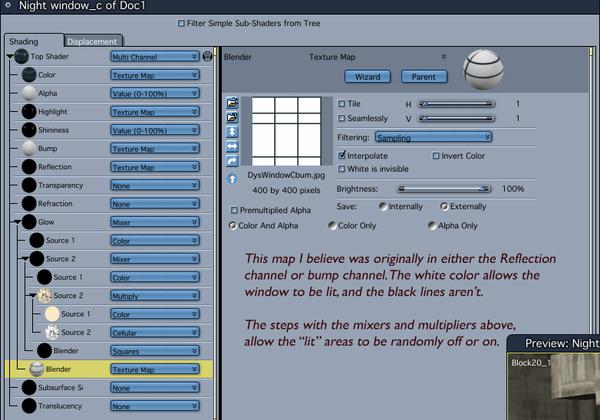Click the Cellular Source 2 sphere icon
Viewport: 600px width, 420px height.
point(52,332)
